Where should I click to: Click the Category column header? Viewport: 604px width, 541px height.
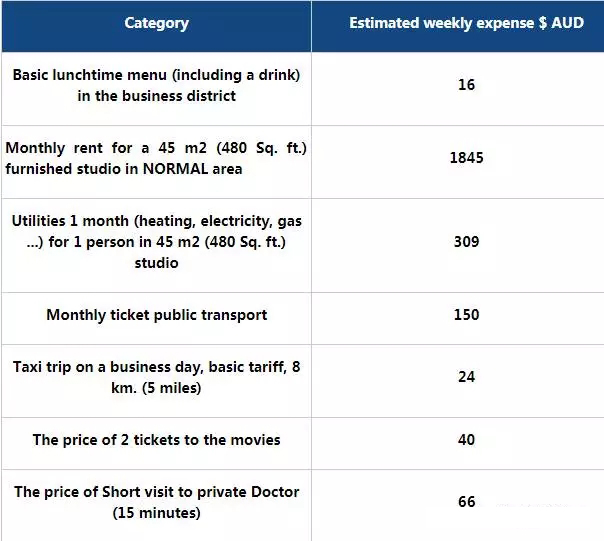(156, 23)
